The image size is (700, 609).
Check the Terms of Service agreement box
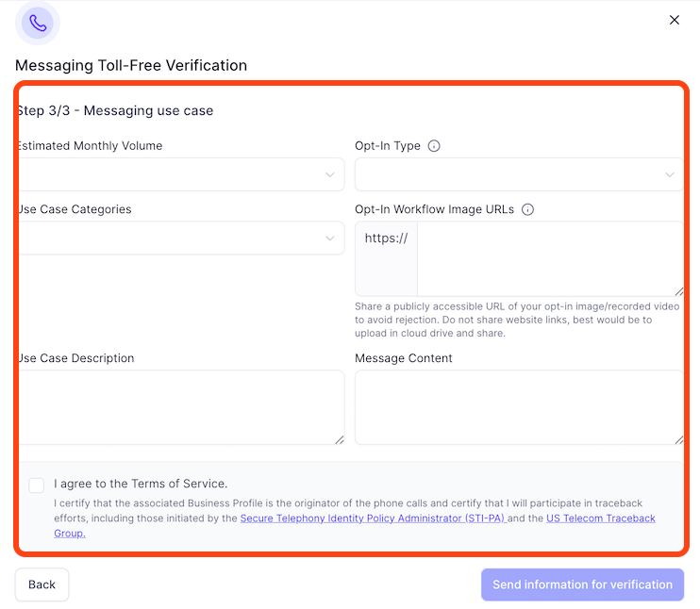tap(37, 486)
